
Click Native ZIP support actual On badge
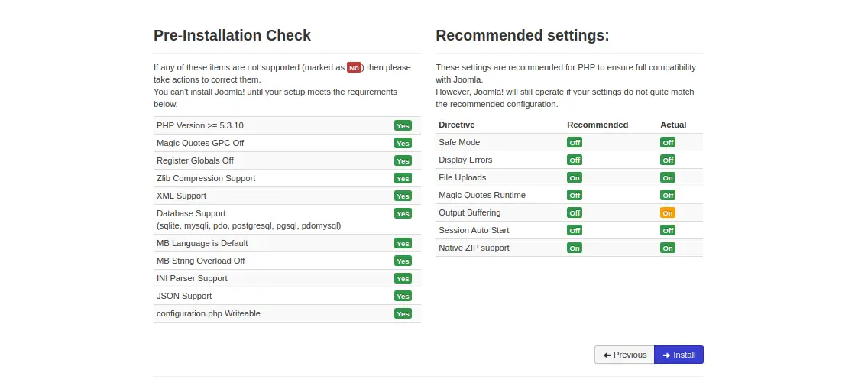(668, 248)
